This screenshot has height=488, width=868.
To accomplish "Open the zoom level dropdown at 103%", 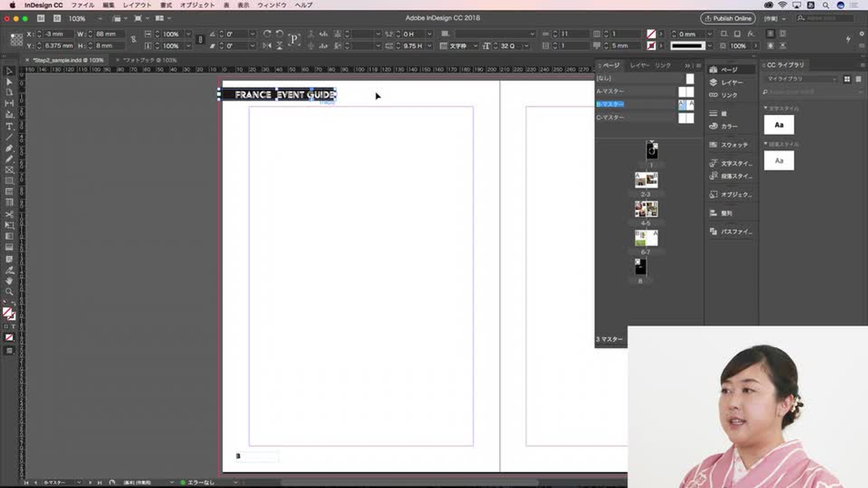I will (x=100, y=19).
